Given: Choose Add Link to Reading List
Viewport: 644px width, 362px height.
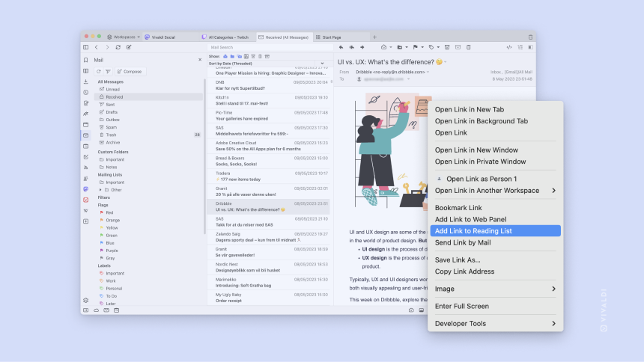Looking at the screenshot, I should (x=495, y=231).
